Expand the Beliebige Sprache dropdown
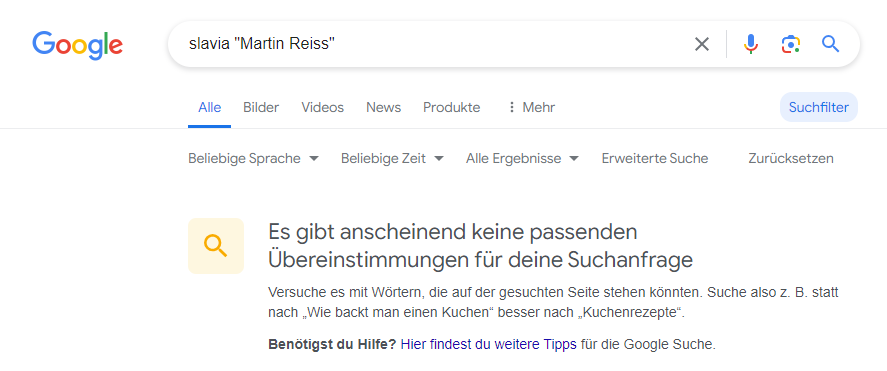Screen dimensions: 887x371 (253, 158)
